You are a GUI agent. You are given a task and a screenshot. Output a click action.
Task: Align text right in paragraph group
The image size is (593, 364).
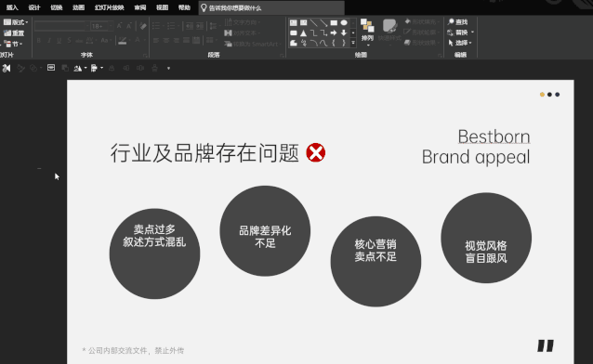pyautogui.click(x=177, y=40)
